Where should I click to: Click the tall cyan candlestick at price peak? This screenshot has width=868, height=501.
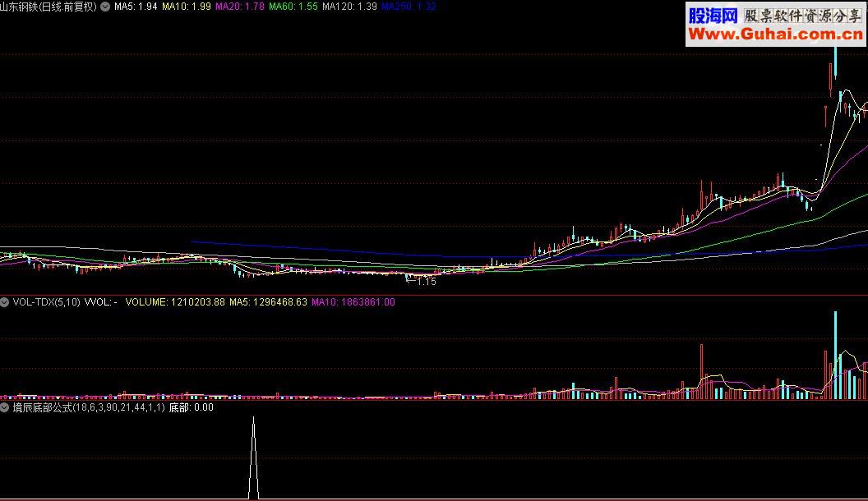pos(835,62)
